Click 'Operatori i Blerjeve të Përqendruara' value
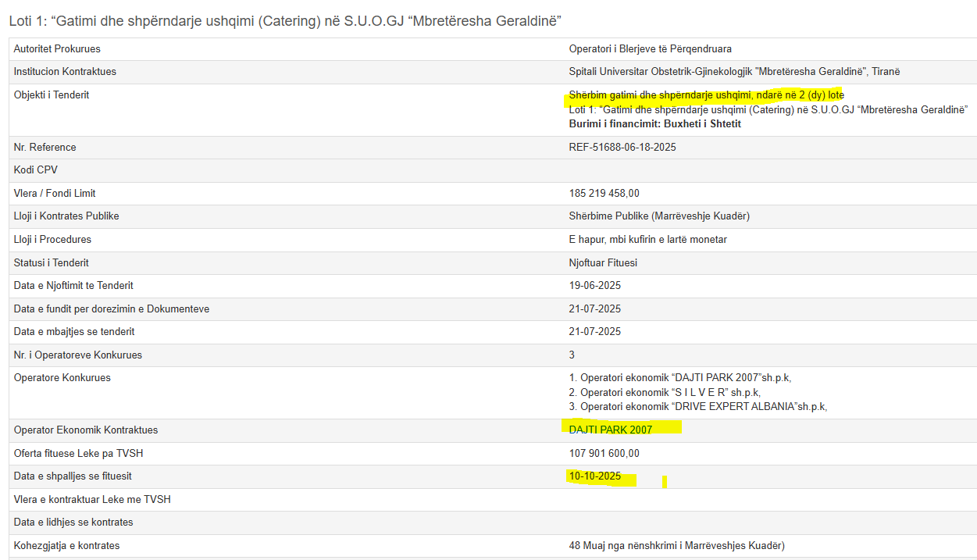This screenshot has height=560, width=977. tap(650, 49)
